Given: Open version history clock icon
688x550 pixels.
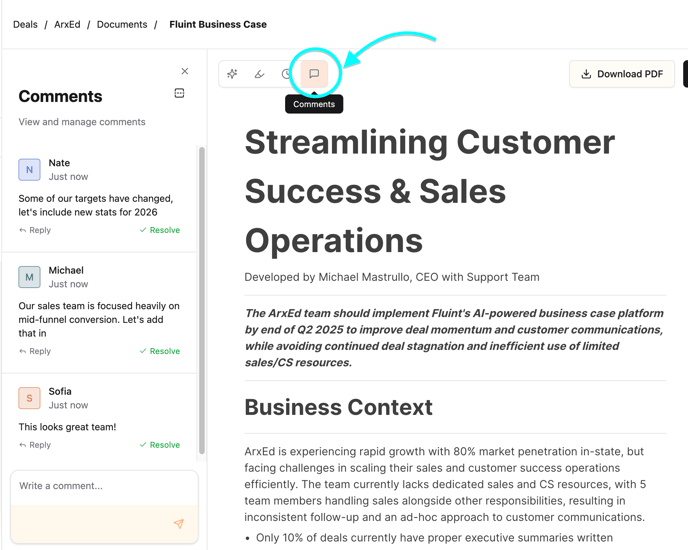Looking at the screenshot, I should click(x=287, y=74).
